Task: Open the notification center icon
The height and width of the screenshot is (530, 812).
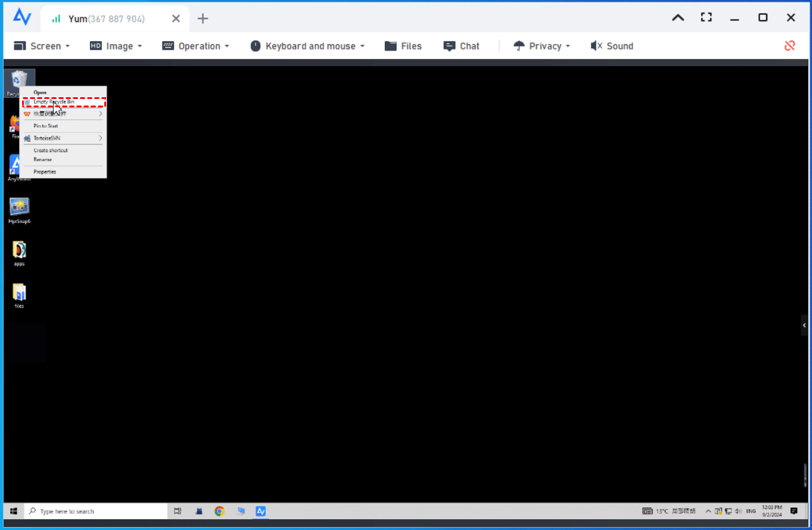Action: pos(794,511)
